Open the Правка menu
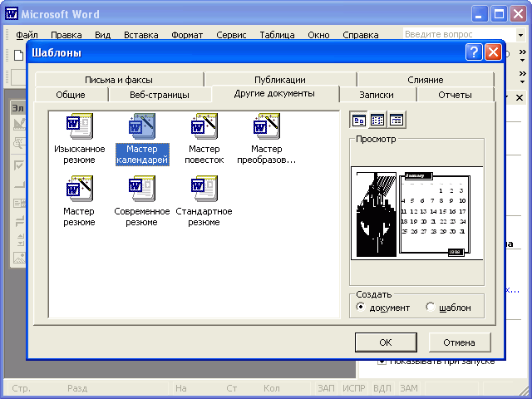The image size is (532, 399). [66, 35]
